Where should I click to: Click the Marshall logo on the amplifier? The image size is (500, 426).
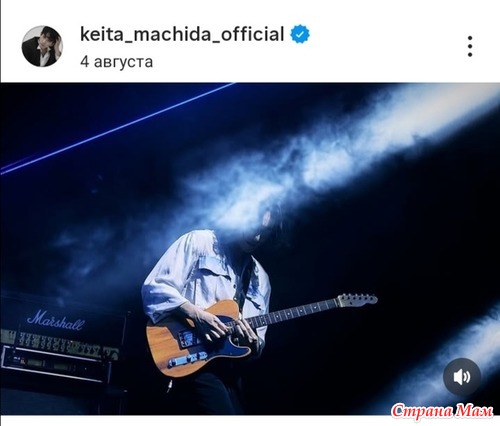(56, 320)
